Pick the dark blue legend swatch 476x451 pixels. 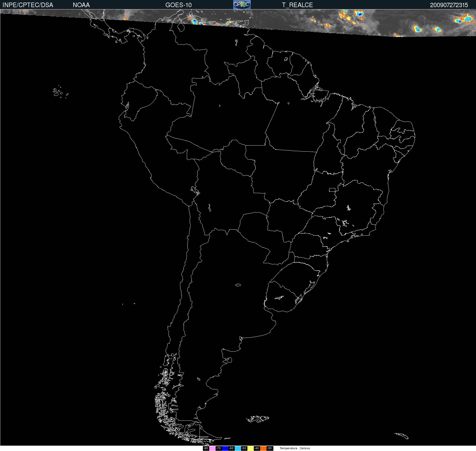tap(225, 448)
